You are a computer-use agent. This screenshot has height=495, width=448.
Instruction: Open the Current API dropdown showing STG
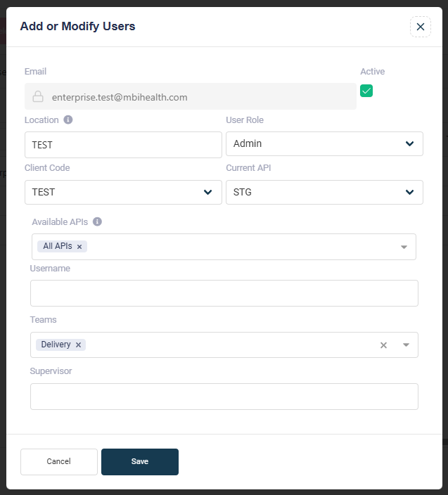324,192
